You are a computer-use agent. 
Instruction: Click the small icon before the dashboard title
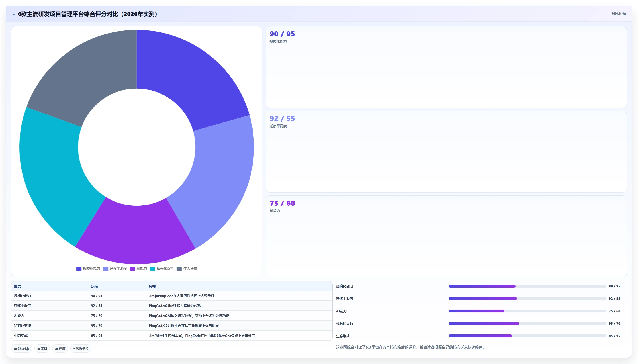pyautogui.click(x=13, y=14)
